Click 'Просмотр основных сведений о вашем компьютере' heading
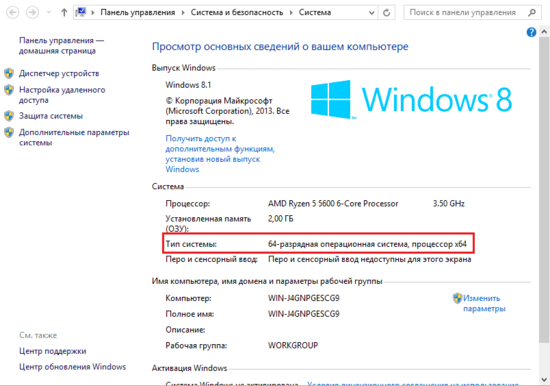 coord(280,47)
